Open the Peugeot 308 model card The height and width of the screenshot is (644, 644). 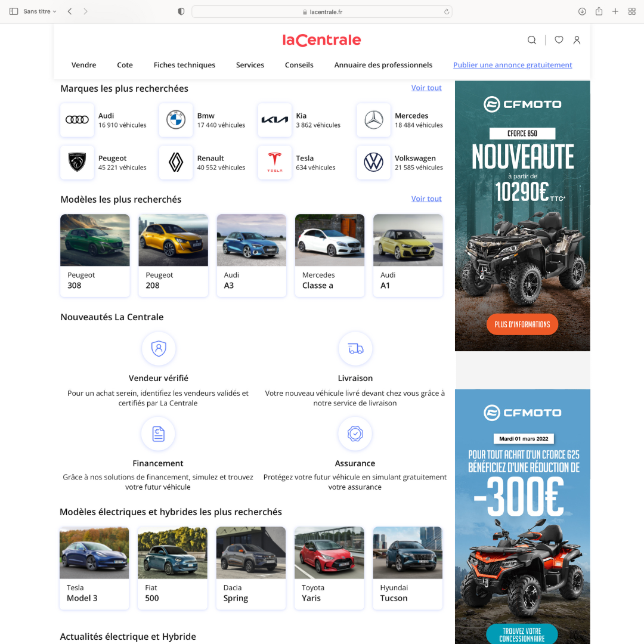coord(95,255)
